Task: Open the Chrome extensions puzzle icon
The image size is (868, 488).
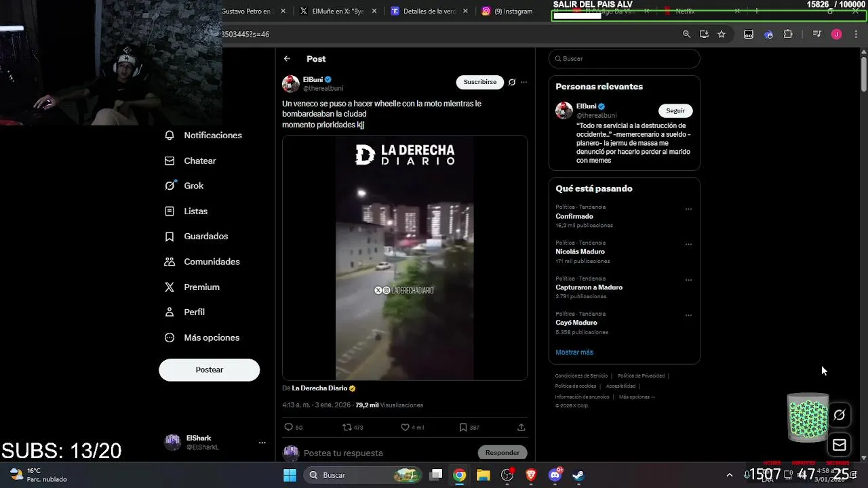Action: tap(788, 34)
